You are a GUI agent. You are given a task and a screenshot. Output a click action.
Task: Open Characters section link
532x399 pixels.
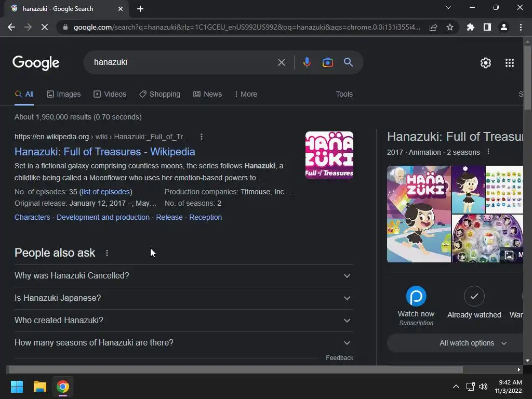[x=32, y=218]
